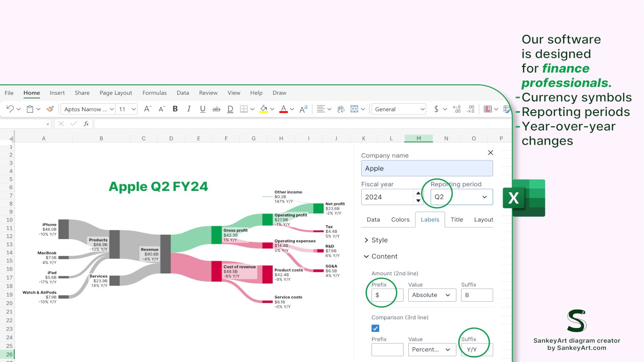The height and width of the screenshot is (362, 644).
Task: Click the Decrease Font Size icon
Action: tap(162, 109)
